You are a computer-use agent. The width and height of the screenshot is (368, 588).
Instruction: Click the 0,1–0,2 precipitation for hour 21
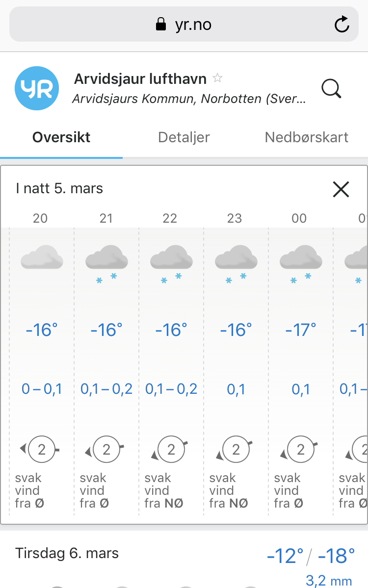pos(106,389)
